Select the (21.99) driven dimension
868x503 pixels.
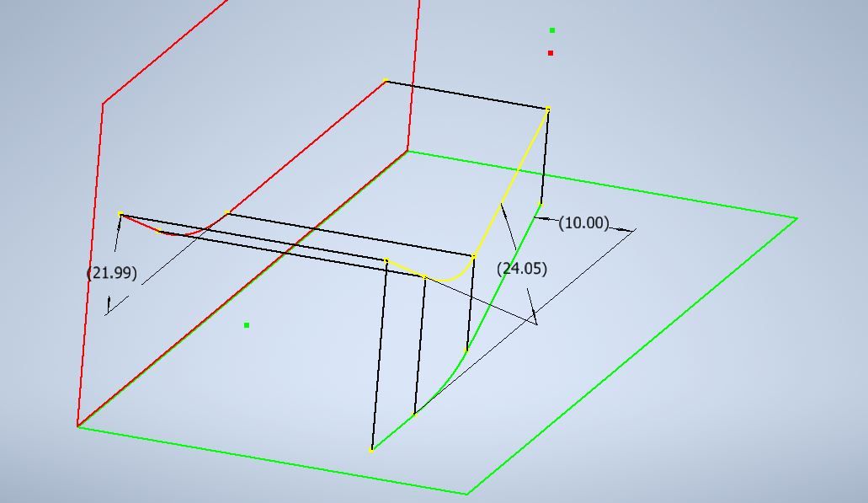tap(112, 272)
